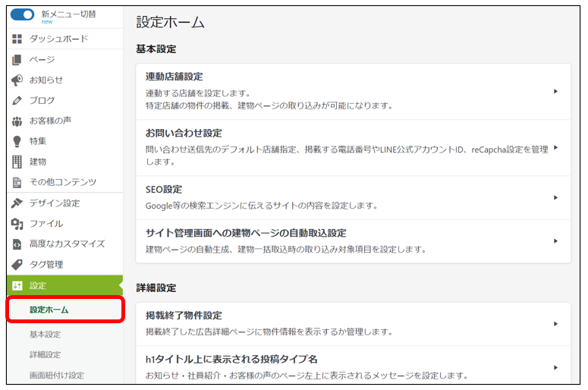The height and width of the screenshot is (390, 588).
Task: Expand the 連動店舗設定 row arrow
Action: (x=555, y=91)
